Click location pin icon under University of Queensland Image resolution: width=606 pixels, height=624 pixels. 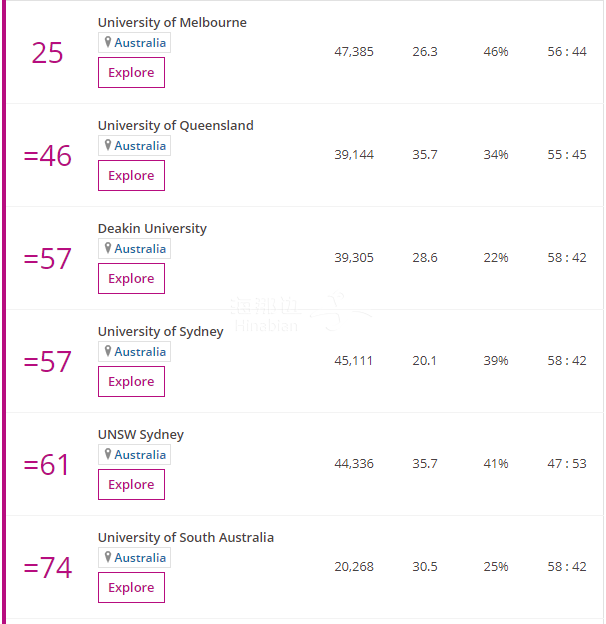pyautogui.click(x=107, y=145)
